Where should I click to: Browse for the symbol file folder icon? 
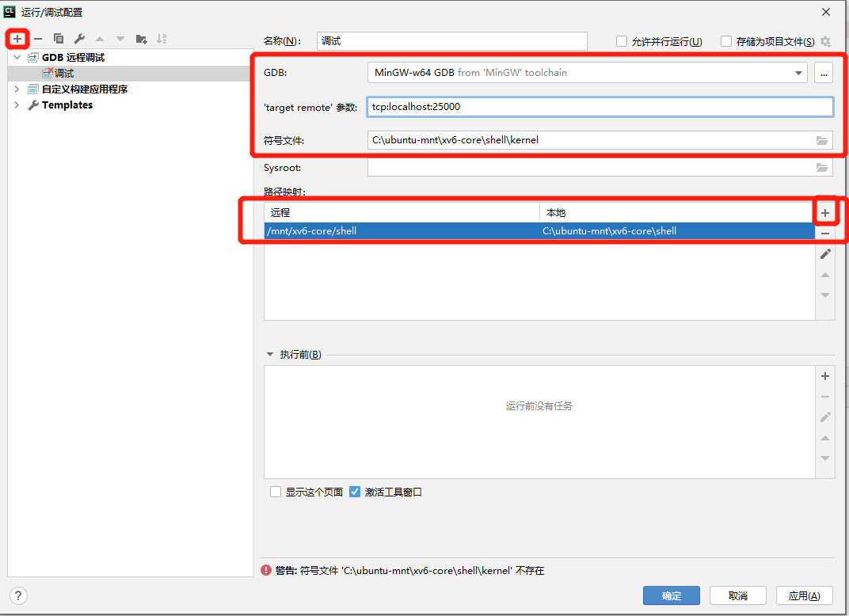[822, 140]
